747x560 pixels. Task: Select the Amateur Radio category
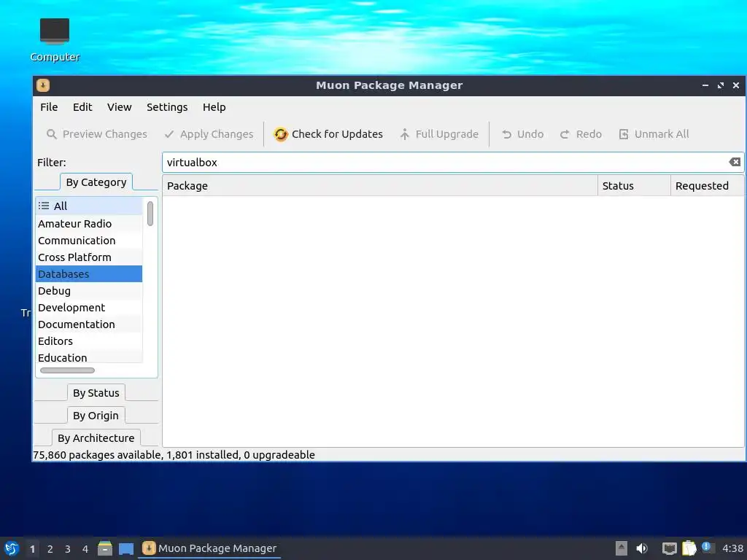click(x=88, y=224)
